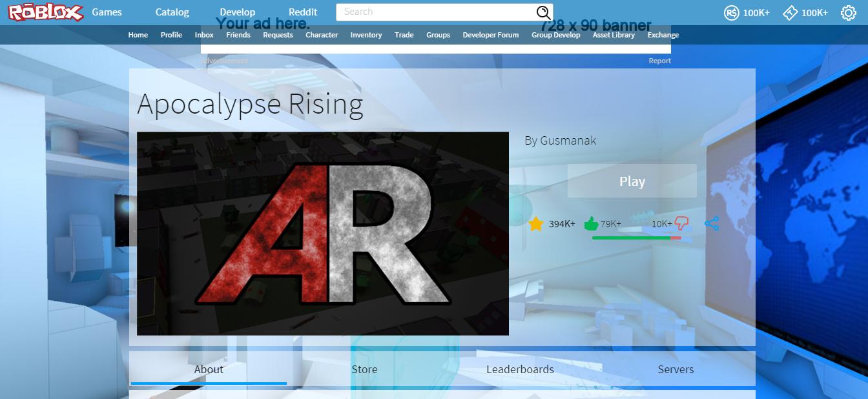
Task: Favorite the game with the star
Action: click(x=535, y=224)
